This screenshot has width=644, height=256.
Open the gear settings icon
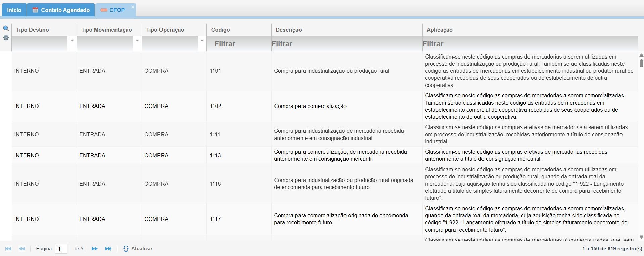click(x=6, y=38)
